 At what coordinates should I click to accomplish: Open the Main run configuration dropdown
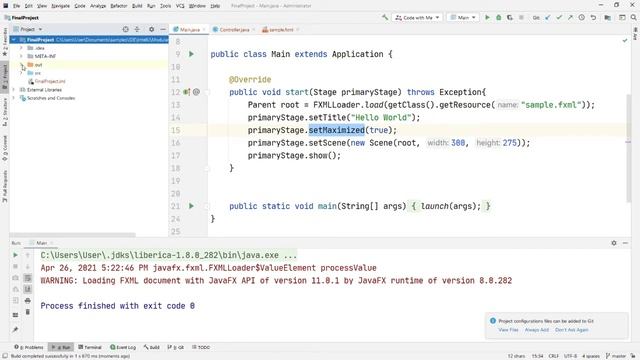pyautogui.click(x=463, y=18)
